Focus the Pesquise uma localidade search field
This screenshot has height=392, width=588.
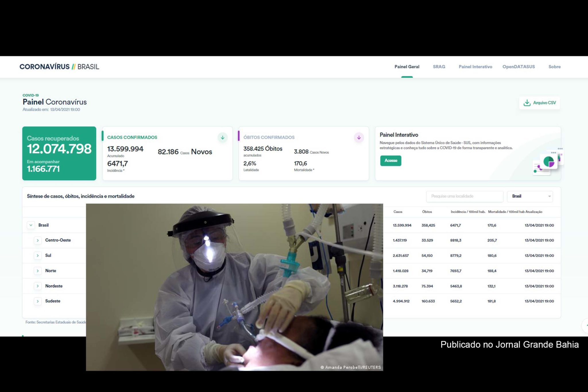(465, 196)
